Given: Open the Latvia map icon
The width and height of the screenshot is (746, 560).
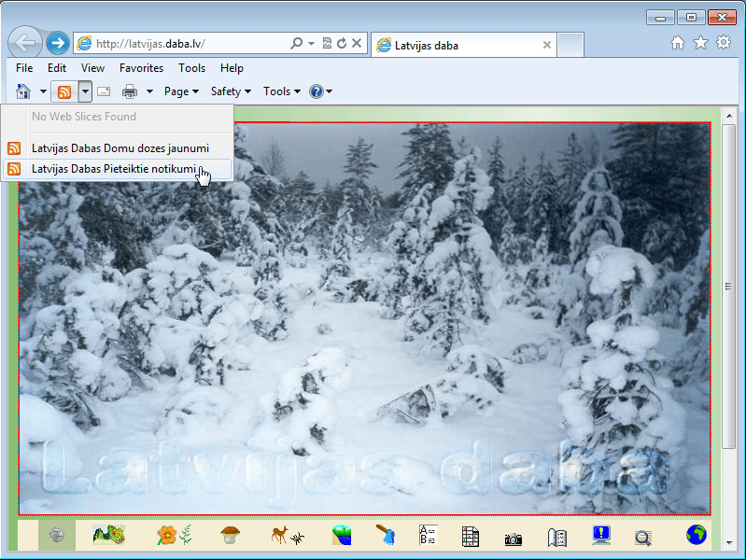Looking at the screenshot, I should click(109, 535).
